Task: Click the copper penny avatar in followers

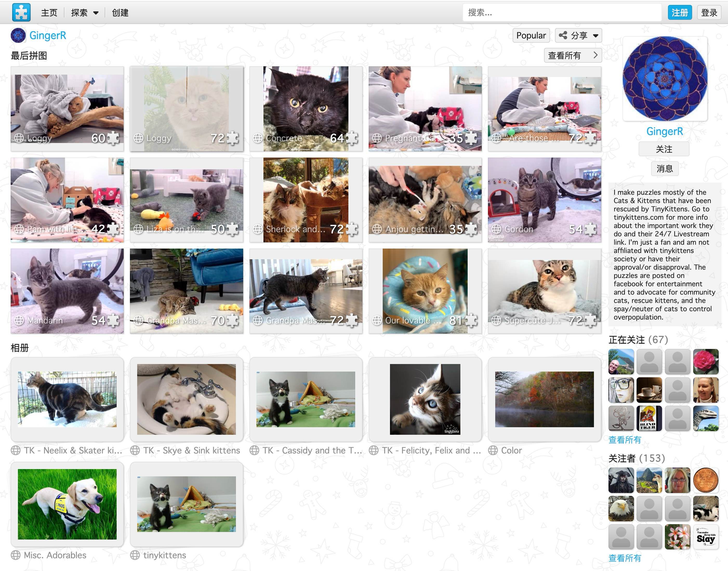Action: point(706,480)
